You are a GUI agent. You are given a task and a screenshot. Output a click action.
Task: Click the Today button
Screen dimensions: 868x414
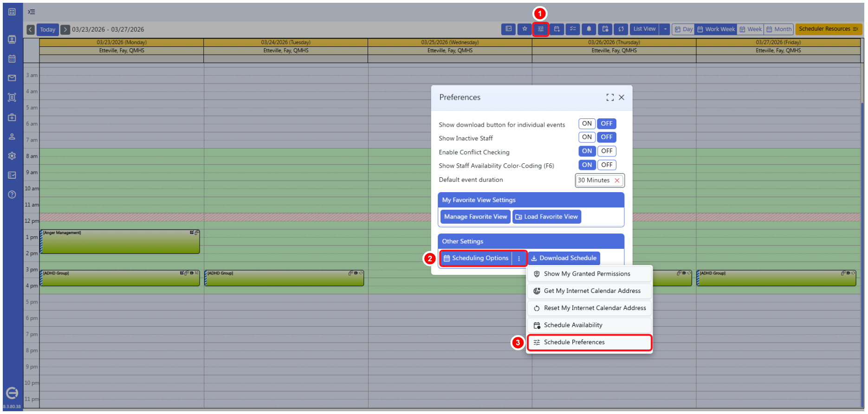(47, 30)
